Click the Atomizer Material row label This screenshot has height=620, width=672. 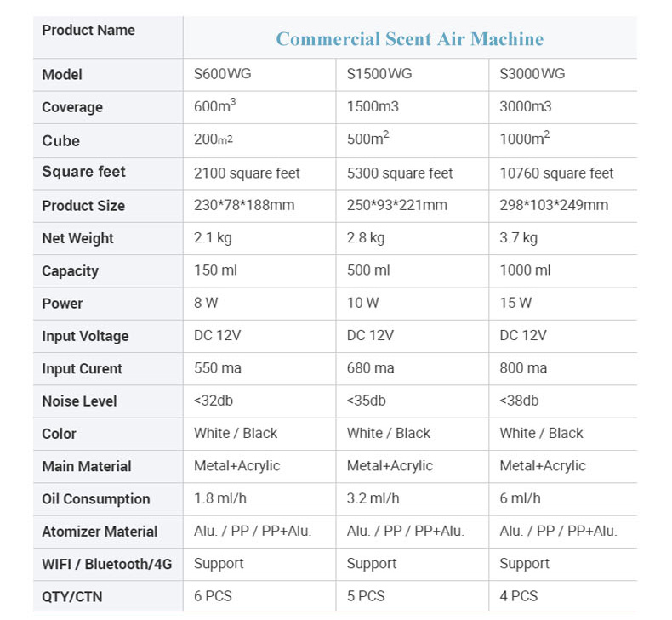click(100, 532)
